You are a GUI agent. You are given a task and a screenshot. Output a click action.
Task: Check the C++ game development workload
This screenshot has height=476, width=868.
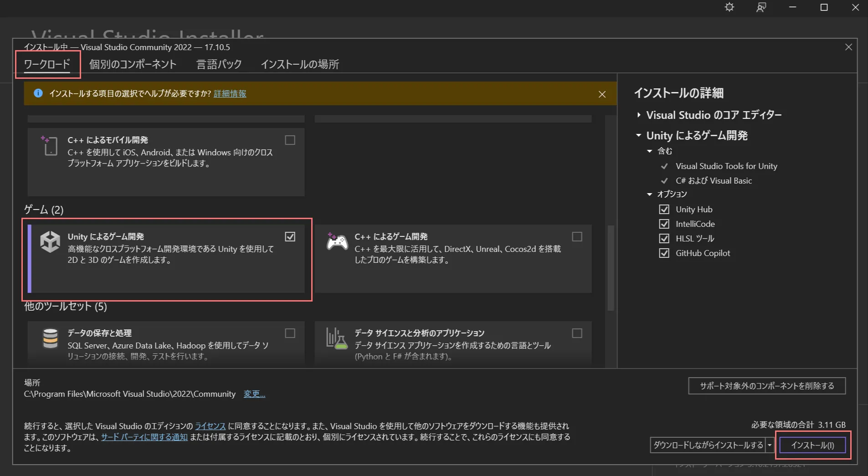coord(577,237)
